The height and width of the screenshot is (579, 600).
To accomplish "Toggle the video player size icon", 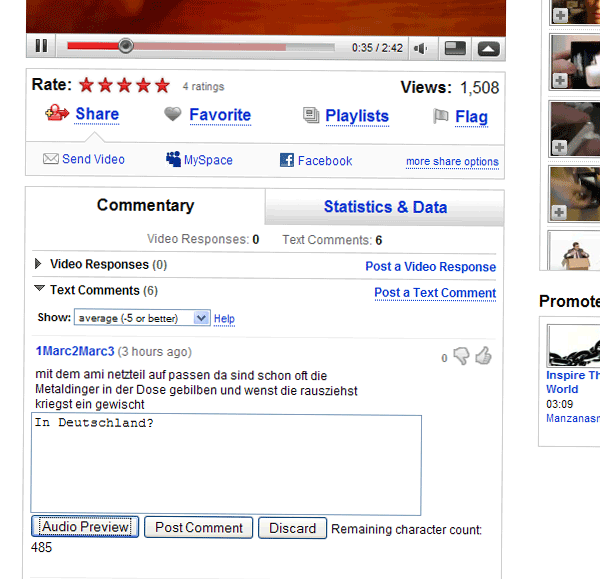I will coord(454,47).
